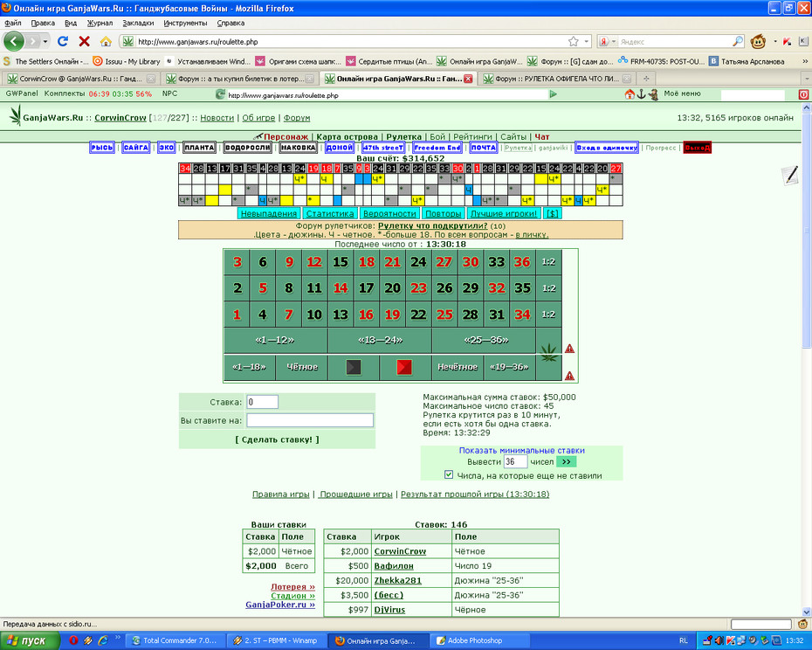Click the pencil notepad icon at right
The width and height of the screenshot is (812, 650).
[790, 176]
